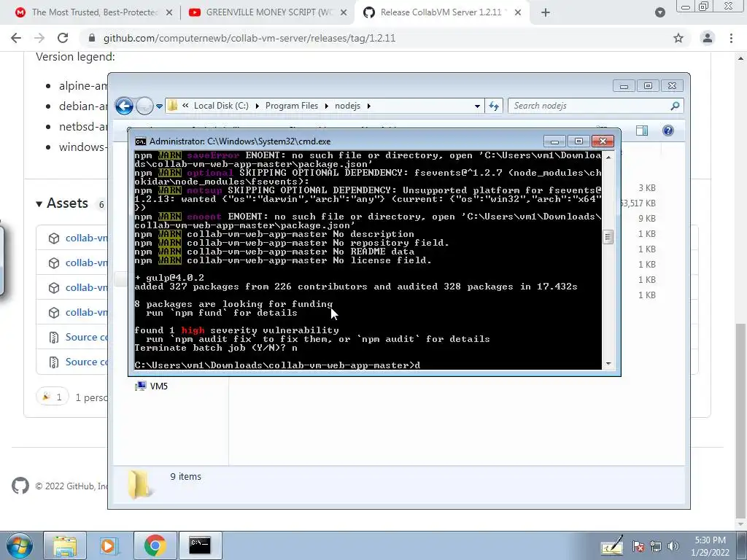Viewport: 747px width, 560px height.
Task: Open Action Center flag icon
Action: pyautogui.click(x=638, y=547)
